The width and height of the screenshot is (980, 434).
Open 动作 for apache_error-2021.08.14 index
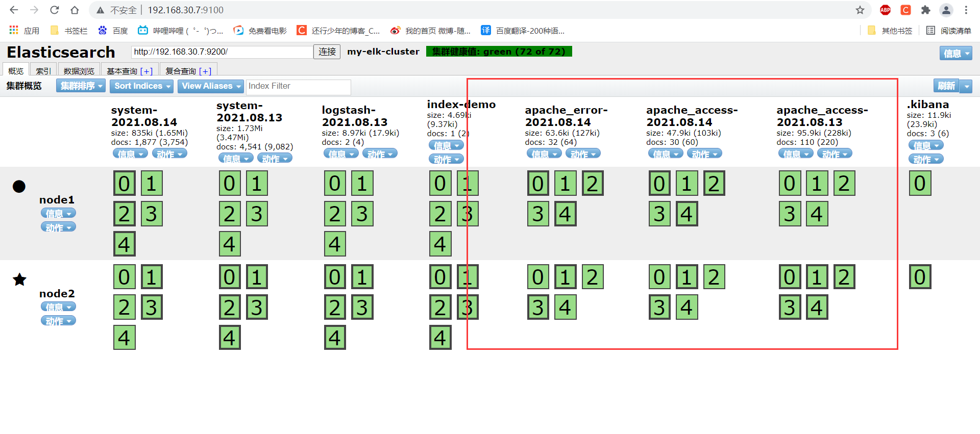(x=583, y=154)
